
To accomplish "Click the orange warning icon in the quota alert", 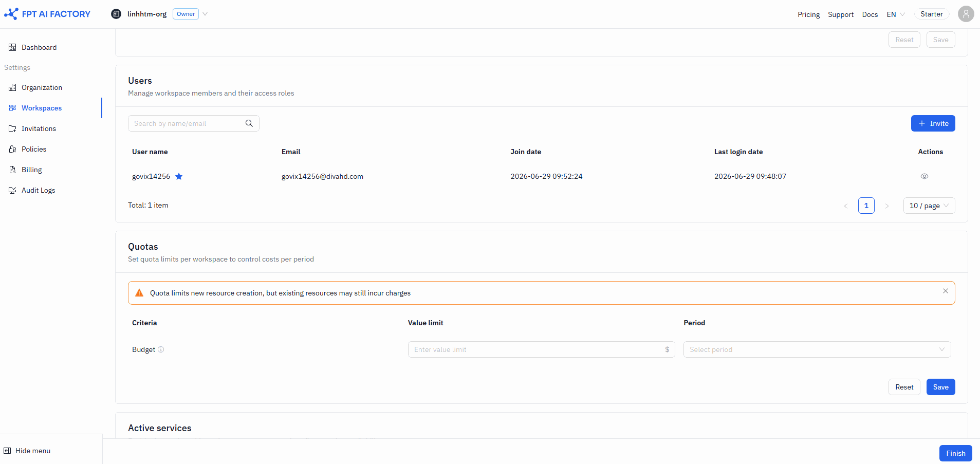I will 139,293.
